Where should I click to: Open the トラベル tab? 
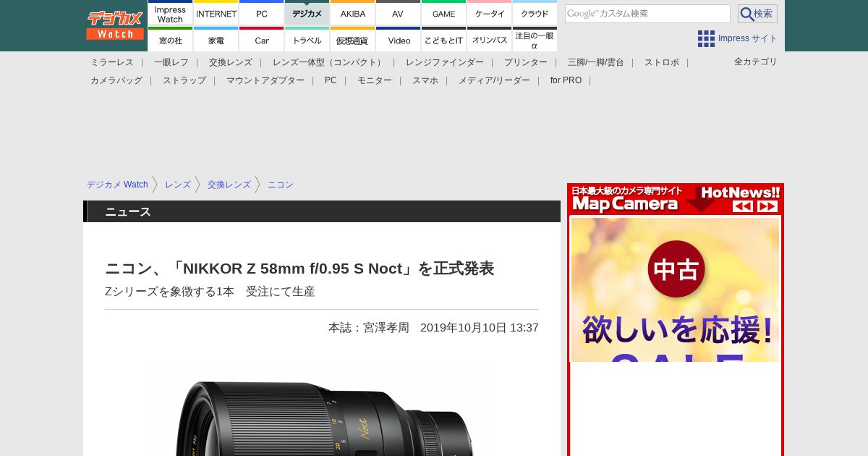[307, 40]
